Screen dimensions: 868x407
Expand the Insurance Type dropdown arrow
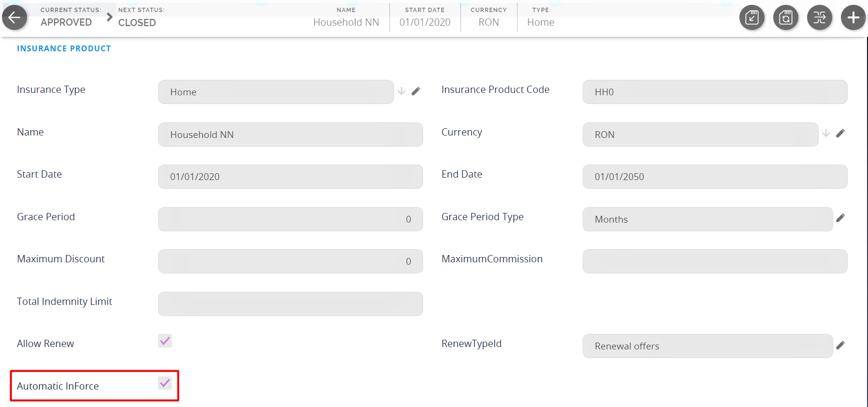401,91
